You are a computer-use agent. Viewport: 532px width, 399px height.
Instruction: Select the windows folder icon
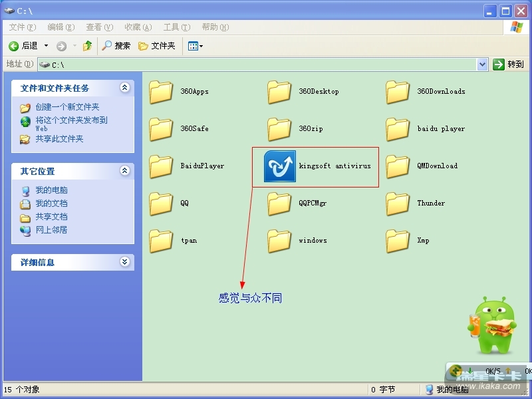[x=279, y=241]
